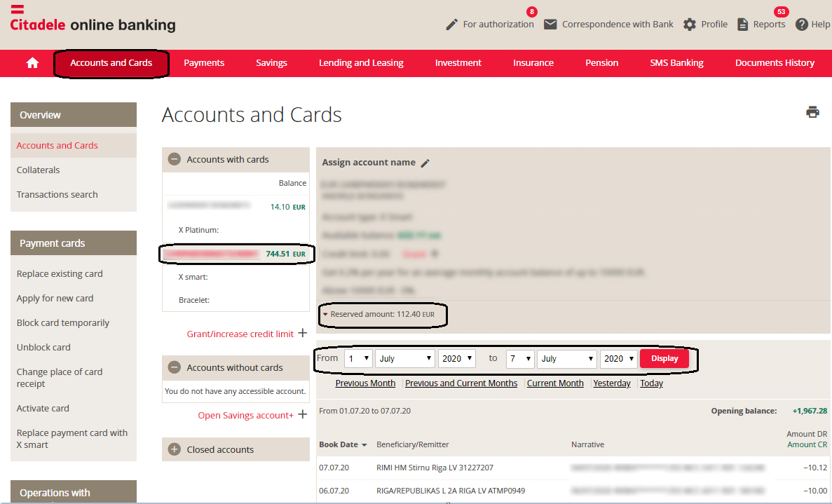Expand the Closed accounts section
Viewport: 832px width, 504px height.
pyautogui.click(x=174, y=449)
